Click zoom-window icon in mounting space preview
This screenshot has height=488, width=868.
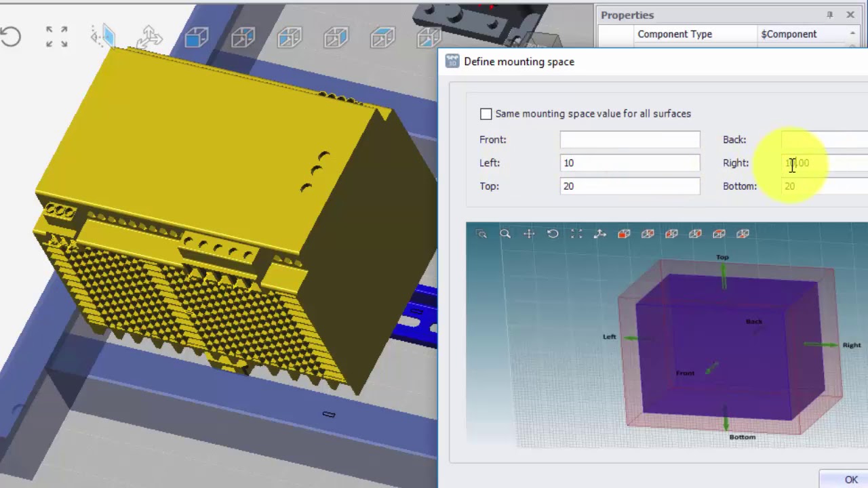tap(481, 234)
